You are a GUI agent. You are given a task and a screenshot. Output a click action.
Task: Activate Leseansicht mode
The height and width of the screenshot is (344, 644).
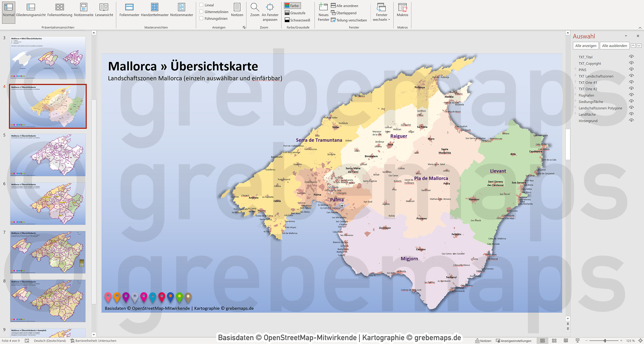coord(104,10)
